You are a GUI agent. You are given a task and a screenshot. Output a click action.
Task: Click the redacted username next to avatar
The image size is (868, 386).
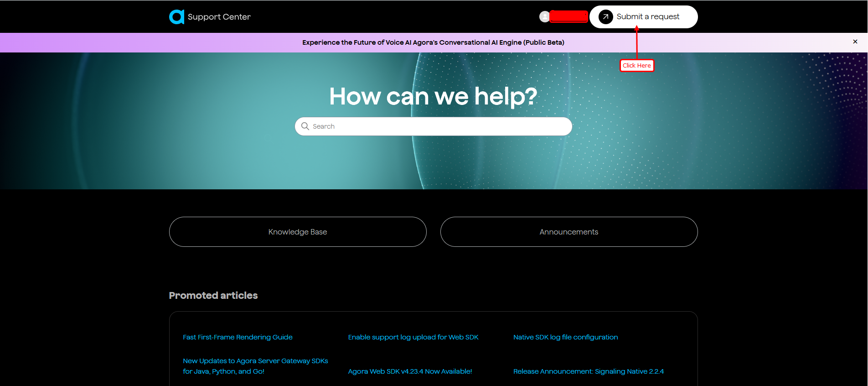(568, 17)
